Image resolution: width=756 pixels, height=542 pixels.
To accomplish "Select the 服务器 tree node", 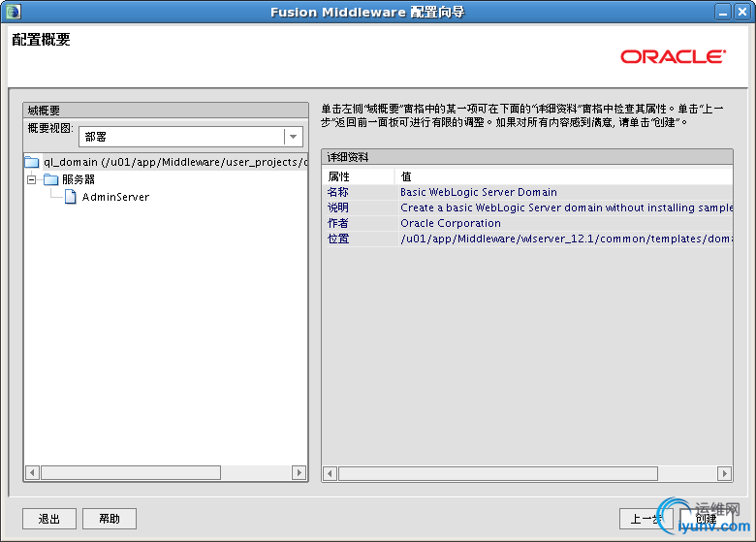I will (79, 180).
